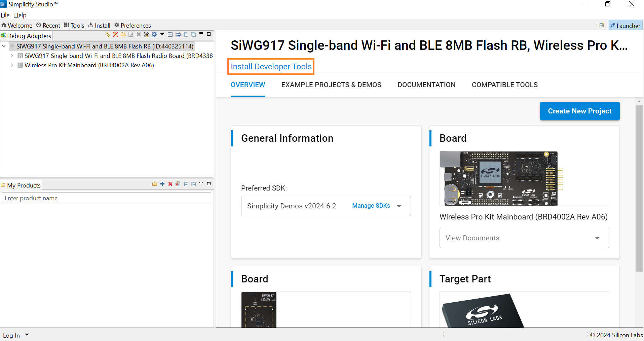The width and height of the screenshot is (644, 341).
Task: Open the Help menu
Action: (x=20, y=15)
